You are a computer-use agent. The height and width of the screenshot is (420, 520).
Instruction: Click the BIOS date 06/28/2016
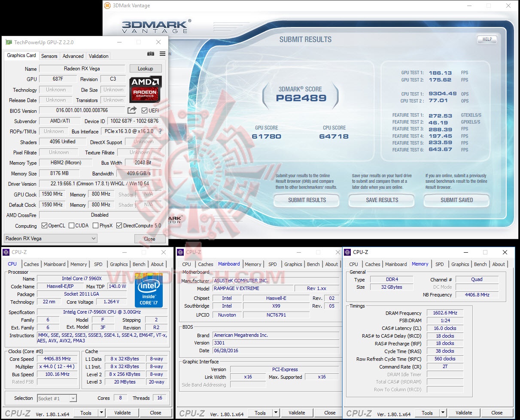(276, 351)
